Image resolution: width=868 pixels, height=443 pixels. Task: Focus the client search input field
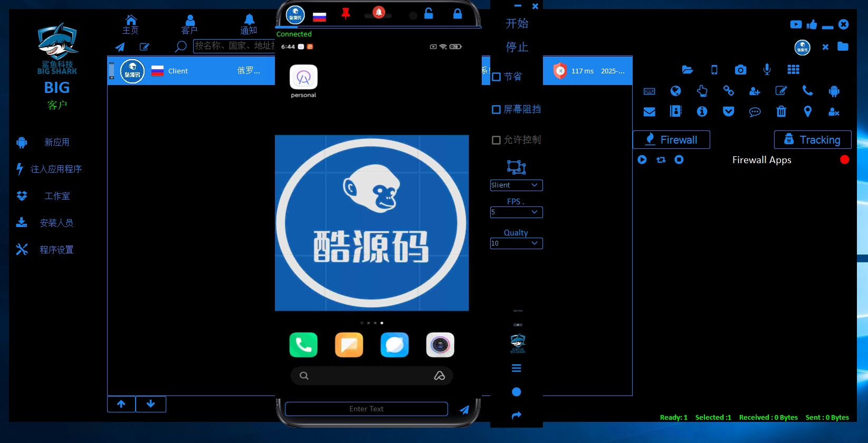234,46
